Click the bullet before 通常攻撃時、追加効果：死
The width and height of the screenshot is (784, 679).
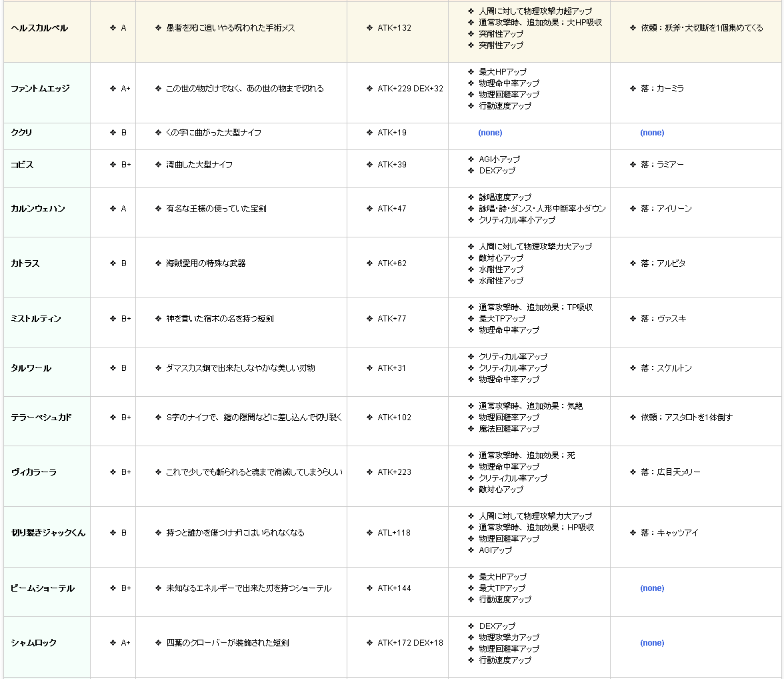click(x=471, y=456)
